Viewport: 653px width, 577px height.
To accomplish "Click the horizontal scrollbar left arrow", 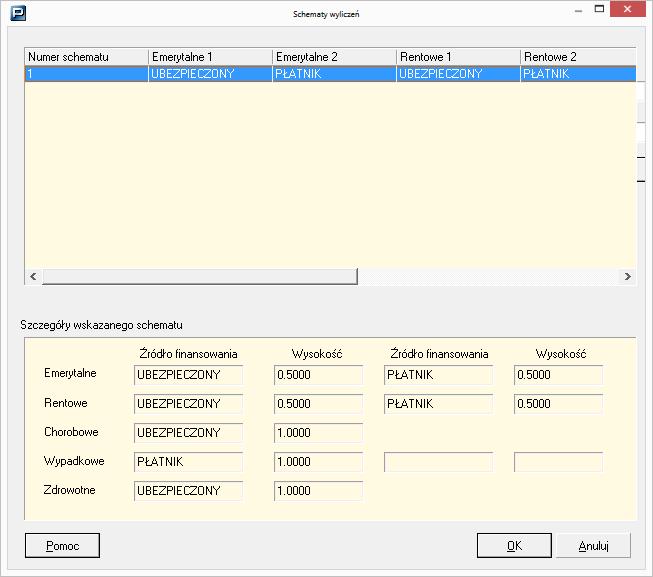I will click(33, 276).
